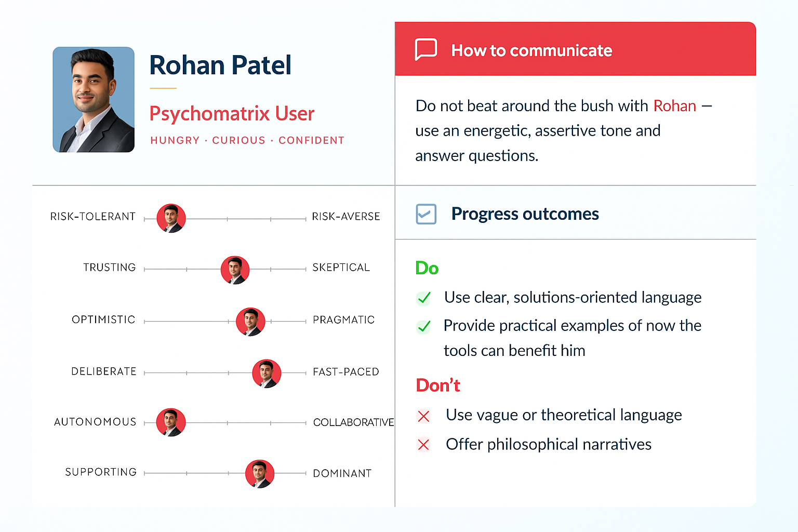The width and height of the screenshot is (798, 532).
Task: Click green checkmark beside solutions-oriented language
Action: pyautogui.click(x=424, y=298)
